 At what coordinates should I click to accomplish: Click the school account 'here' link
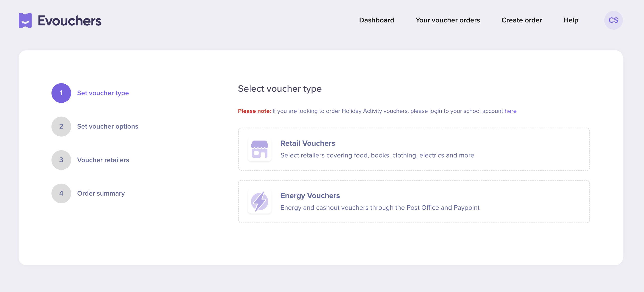(x=511, y=111)
